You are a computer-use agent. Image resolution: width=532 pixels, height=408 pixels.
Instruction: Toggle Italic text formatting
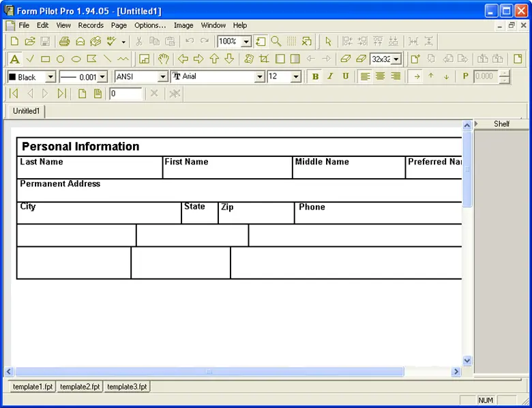pos(330,76)
